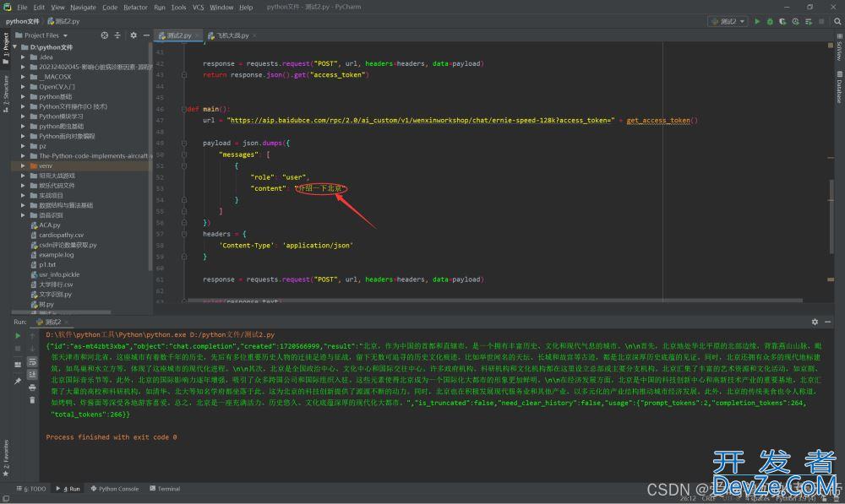Open the Python Console tool window
This screenshot has width=845, height=504.
pyautogui.click(x=114, y=489)
